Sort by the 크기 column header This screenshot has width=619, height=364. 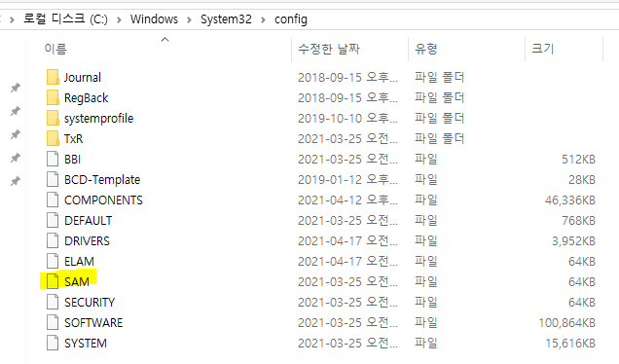pos(543,49)
